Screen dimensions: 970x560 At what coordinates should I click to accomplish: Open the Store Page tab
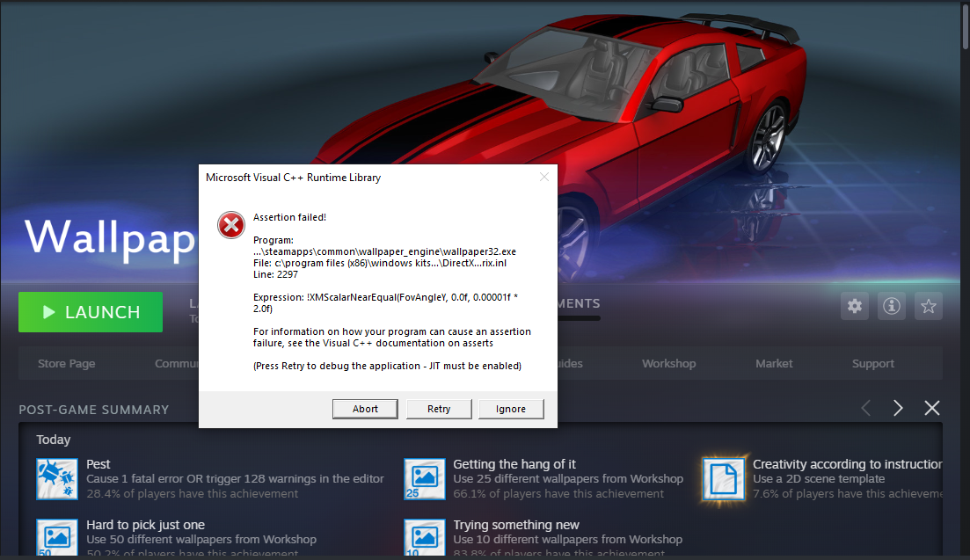click(x=67, y=363)
